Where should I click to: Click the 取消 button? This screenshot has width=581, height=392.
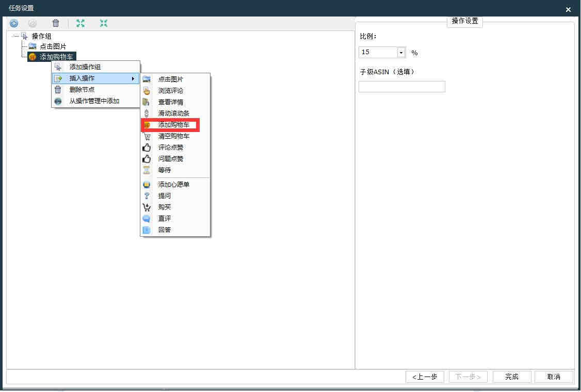pyautogui.click(x=554, y=377)
